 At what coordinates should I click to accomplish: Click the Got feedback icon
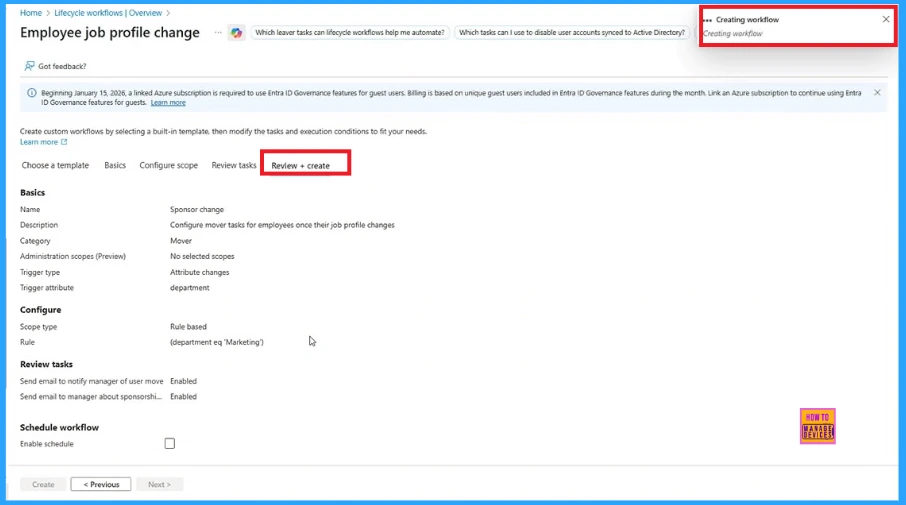[x=29, y=66]
